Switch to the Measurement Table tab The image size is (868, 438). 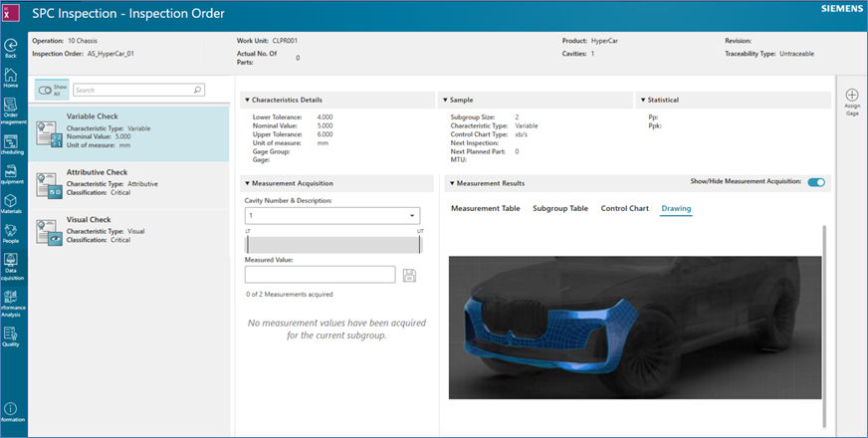pos(485,209)
